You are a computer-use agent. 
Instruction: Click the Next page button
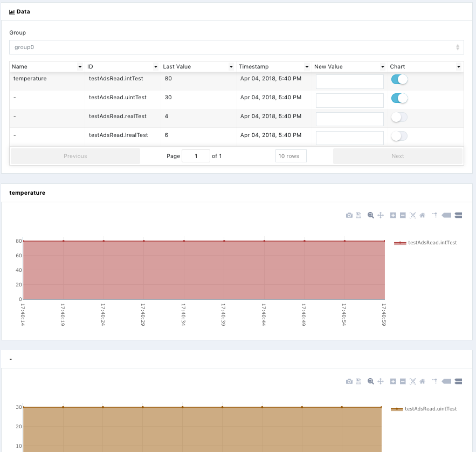click(397, 156)
